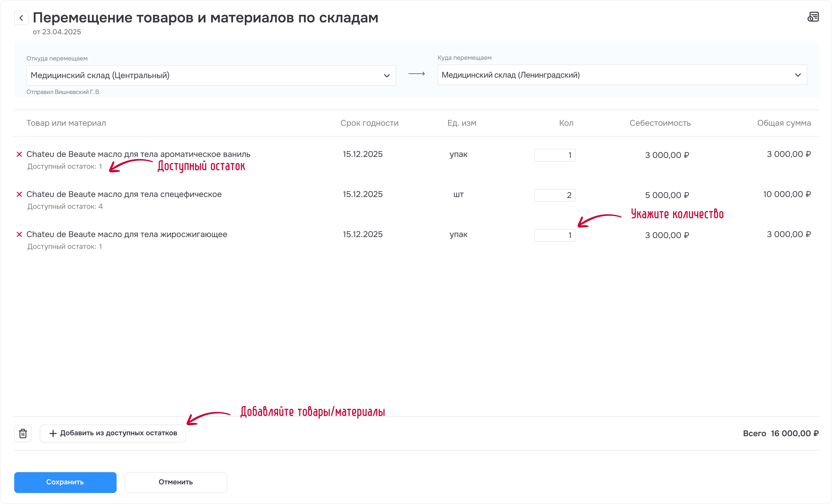Click the date от 23.04.2025
Screen dimensions: 832x504
pyautogui.click(x=57, y=32)
